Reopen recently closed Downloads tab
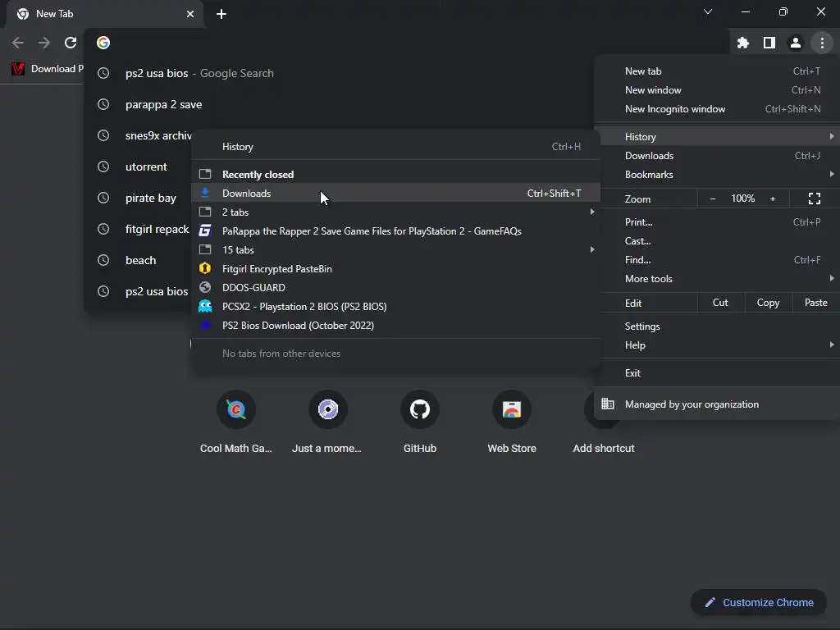 (395, 194)
